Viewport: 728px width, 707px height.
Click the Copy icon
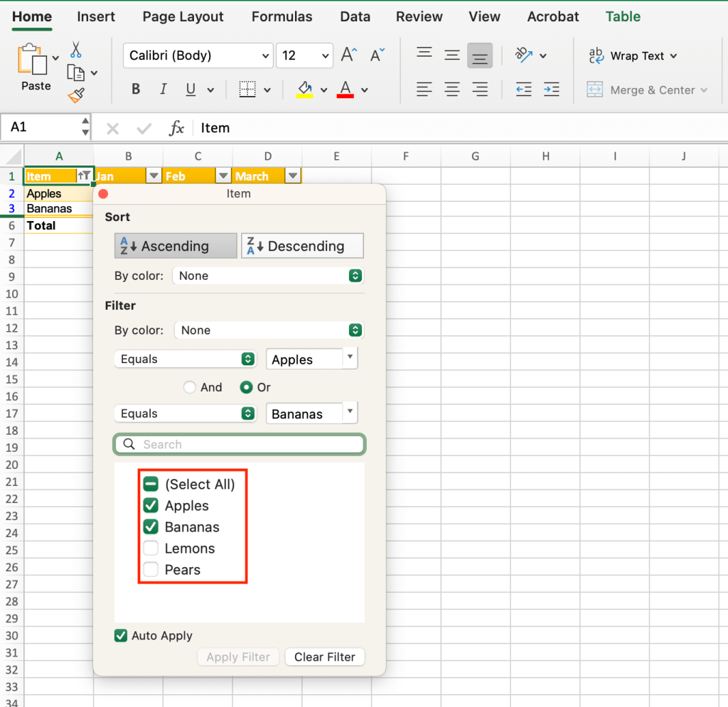tap(75, 73)
